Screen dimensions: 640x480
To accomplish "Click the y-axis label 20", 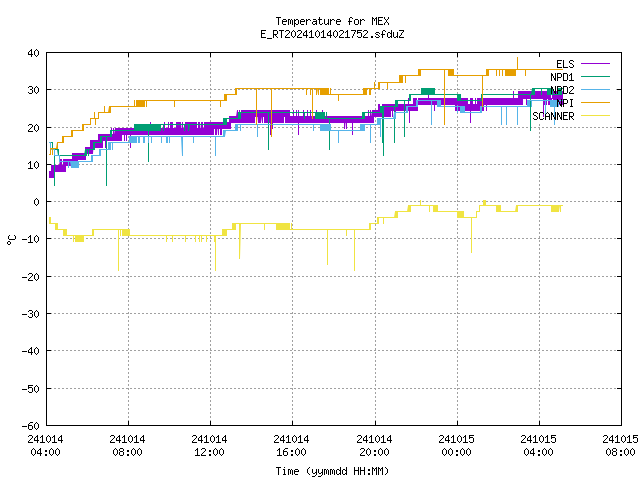I will point(33,128).
